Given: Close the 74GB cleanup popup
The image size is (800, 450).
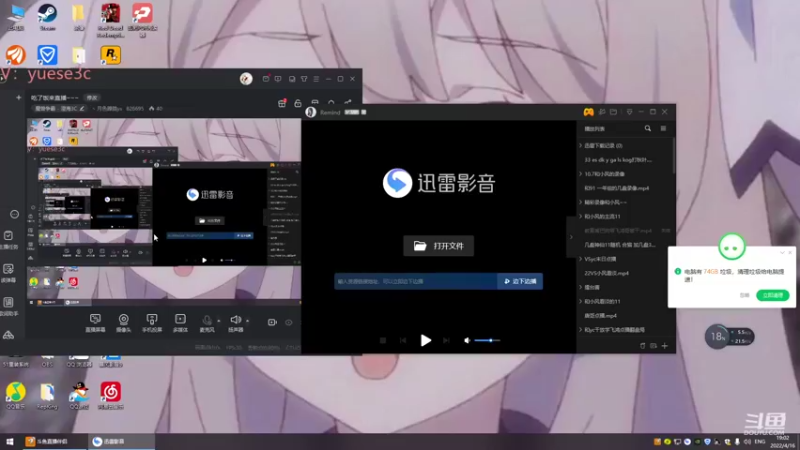Looking at the screenshot, I should (790, 253).
